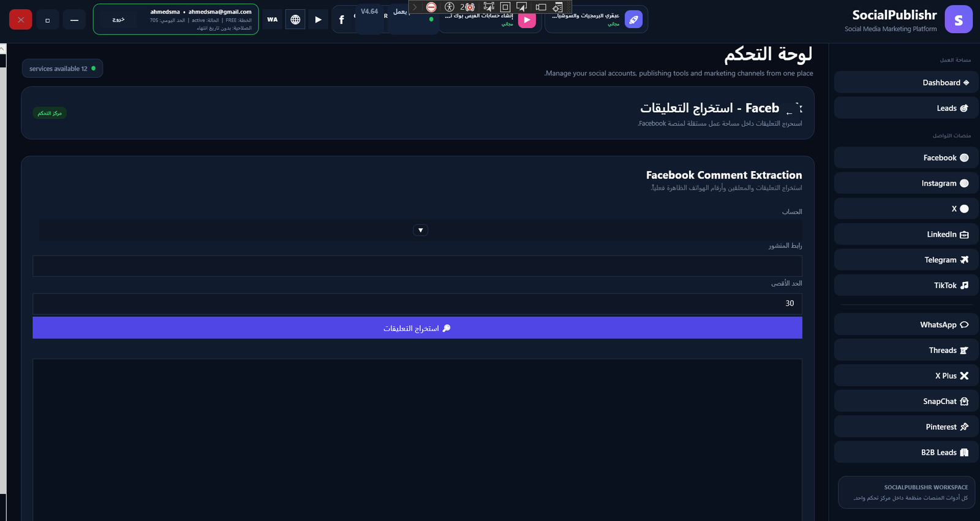Screen dimensions: 980x521
Task: Click the post link input field
Action: coord(417,266)
